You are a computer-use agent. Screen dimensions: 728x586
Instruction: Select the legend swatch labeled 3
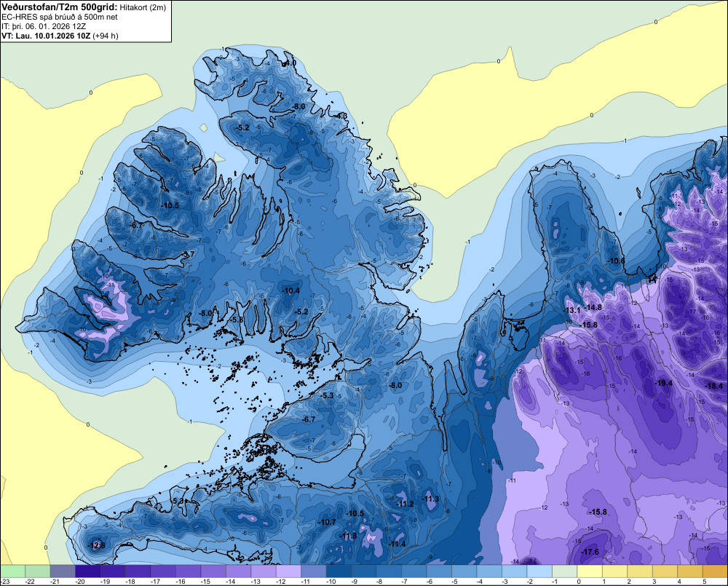coord(665,571)
